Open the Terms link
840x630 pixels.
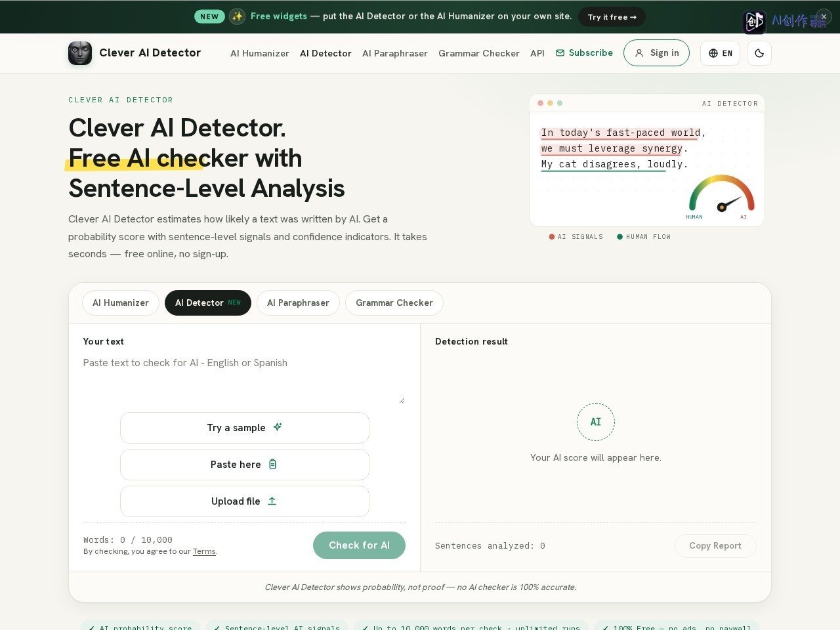pyautogui.click(x=204, y=551)
